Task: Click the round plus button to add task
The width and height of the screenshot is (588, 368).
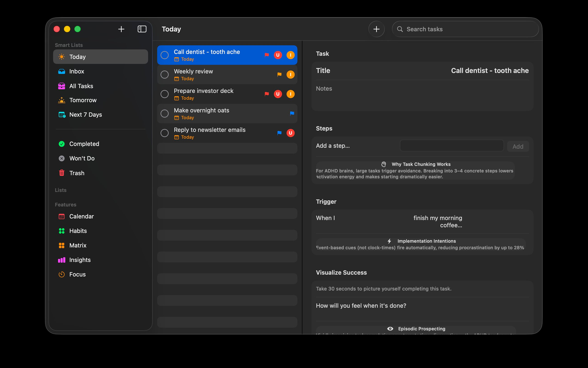Action: coord(376,29)
